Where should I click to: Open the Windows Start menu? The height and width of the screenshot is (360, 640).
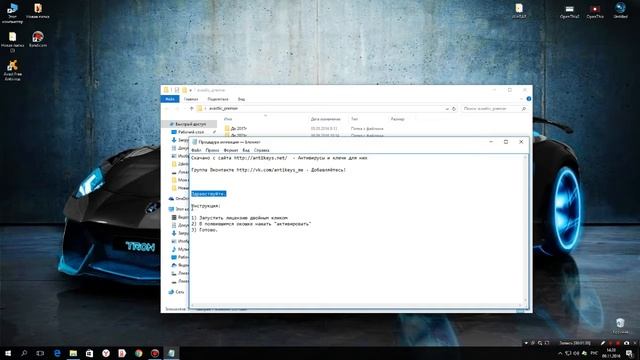[8, 353]
